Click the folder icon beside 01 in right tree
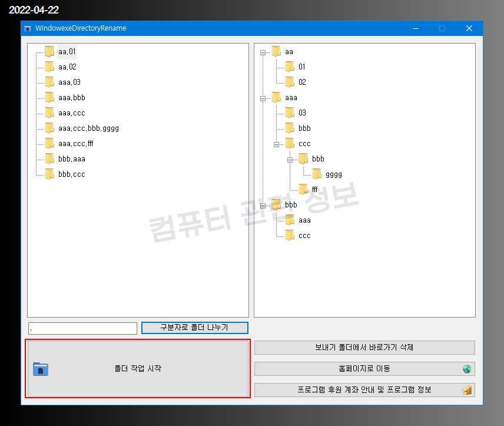 [x=290, y=67]
